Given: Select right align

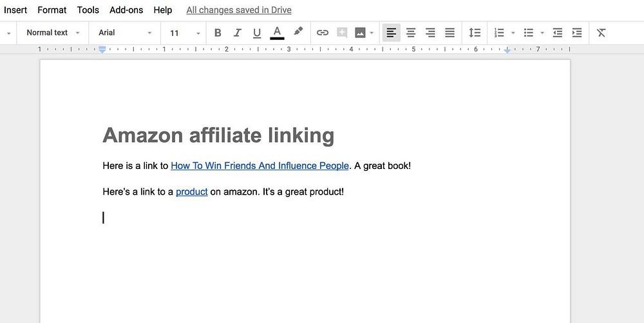Looking at the screenshot, I should (x=430, y=33).
